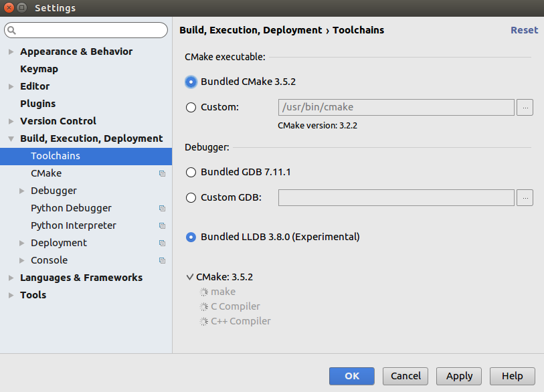The image size is (544, 392).
Task: Browse for custom CMake executable path
Action: [x=525, y=108]
